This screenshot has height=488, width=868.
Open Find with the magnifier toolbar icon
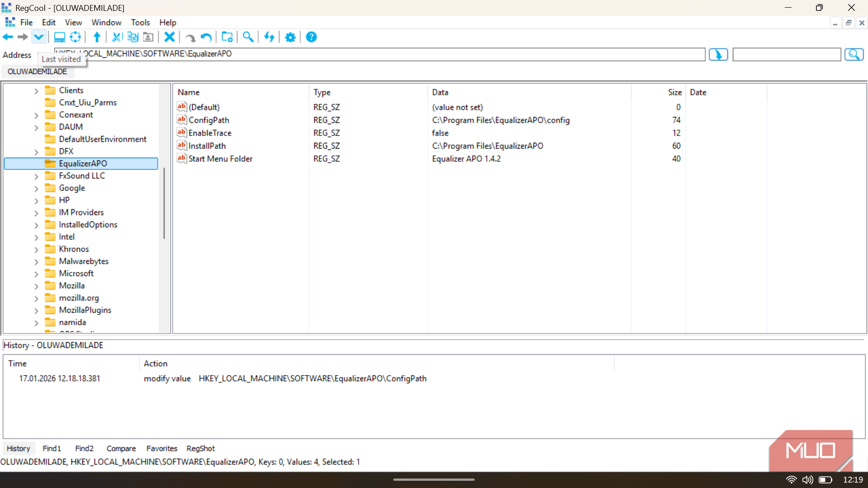pos(248,37)
